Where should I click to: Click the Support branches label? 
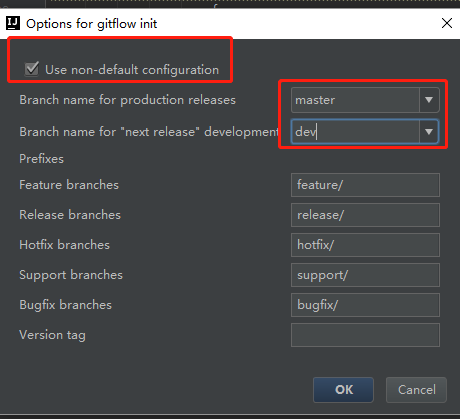click(71, 275)
